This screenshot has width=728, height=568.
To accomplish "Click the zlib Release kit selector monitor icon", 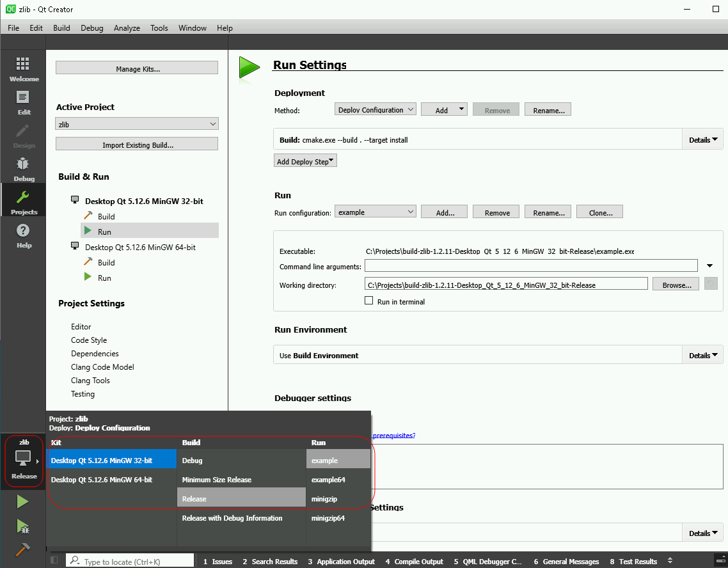I will tap(23, 459).
